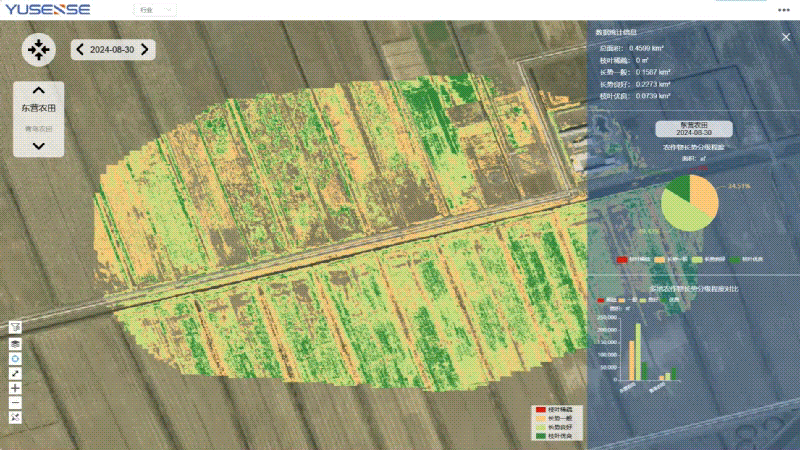800x450 pixels.
Task: Advance to next date after 2024-08-30
Action: 145,49
